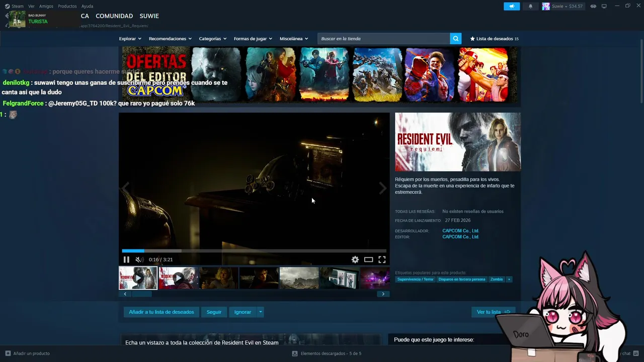Select the Supervivencia / Terror tag
644x362 pixels.
click(x=415, y=279)
